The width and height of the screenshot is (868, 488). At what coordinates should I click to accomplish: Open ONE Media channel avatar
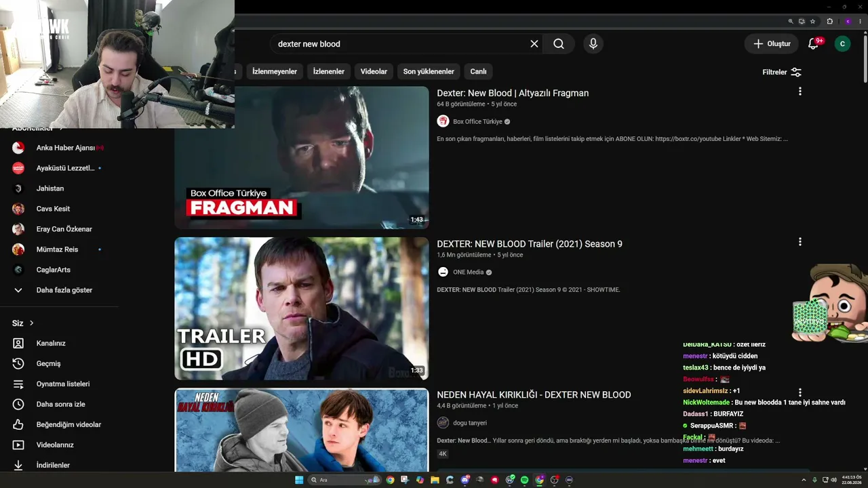coord(443,272)
